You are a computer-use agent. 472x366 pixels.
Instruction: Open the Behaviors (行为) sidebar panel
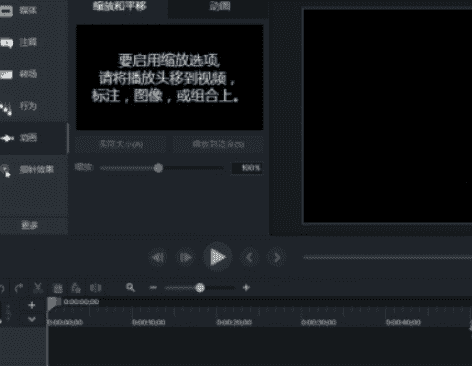[x=28, y=106]
